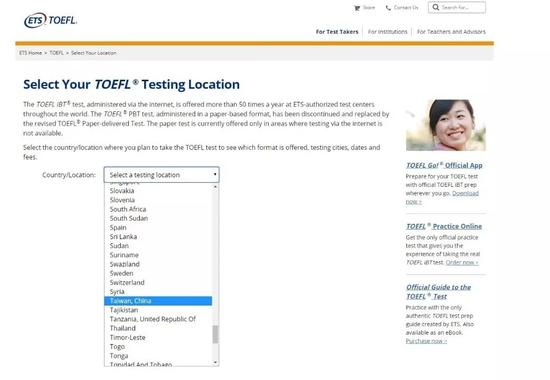Choose Slovakia from the location list
The width and height of the screenshot is (550, 380).
pos(158,191)
